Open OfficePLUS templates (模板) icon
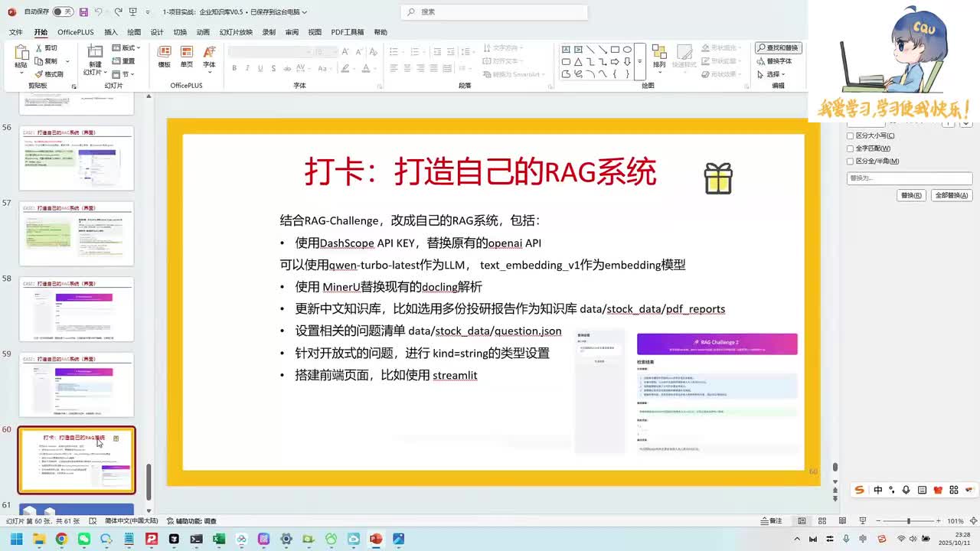Image resolution: width=980 pixels, height=551 pixels. 164,52
